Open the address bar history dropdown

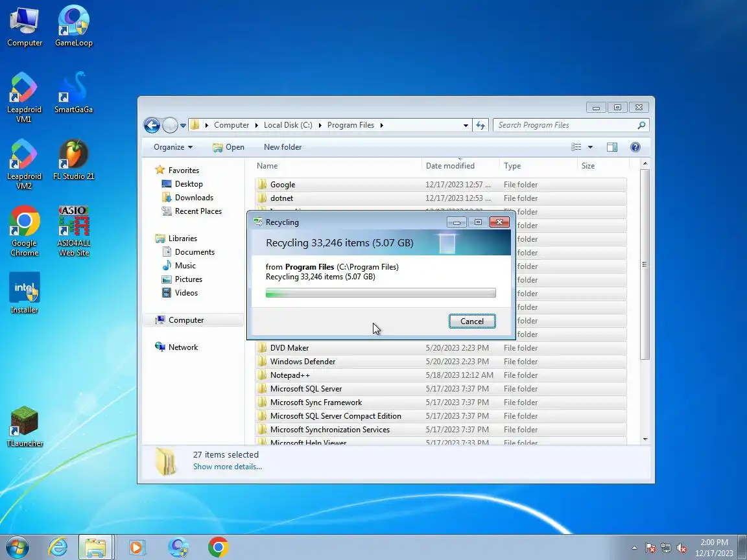click(466, 125)
